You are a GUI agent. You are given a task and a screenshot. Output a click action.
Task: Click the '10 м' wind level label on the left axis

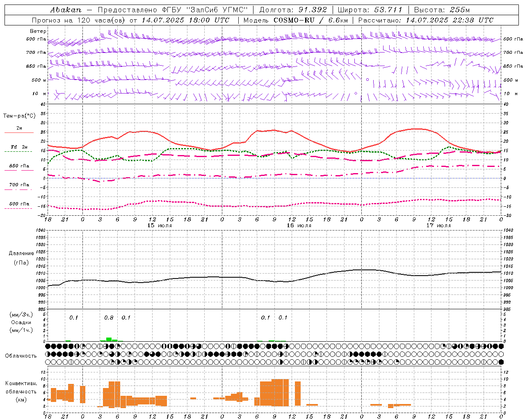tap(39, 94)
